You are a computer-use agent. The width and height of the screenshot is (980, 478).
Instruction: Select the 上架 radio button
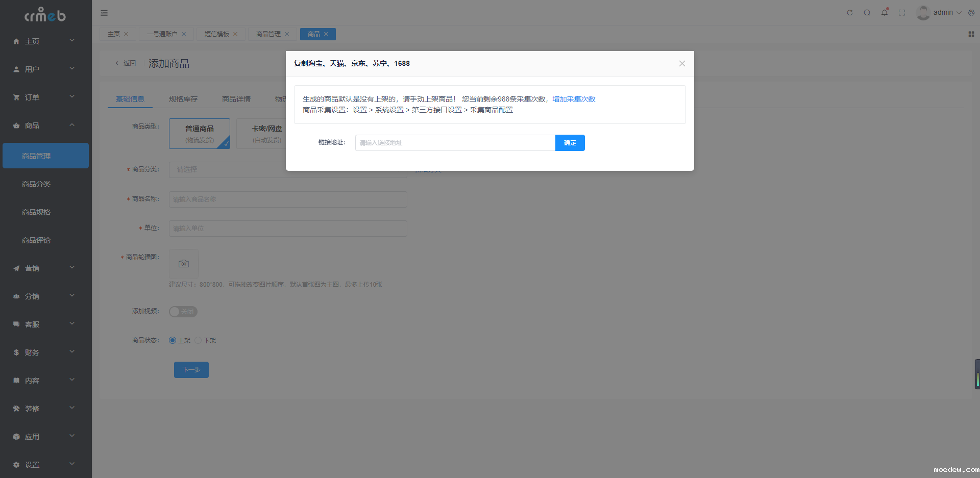click(173, 340)
